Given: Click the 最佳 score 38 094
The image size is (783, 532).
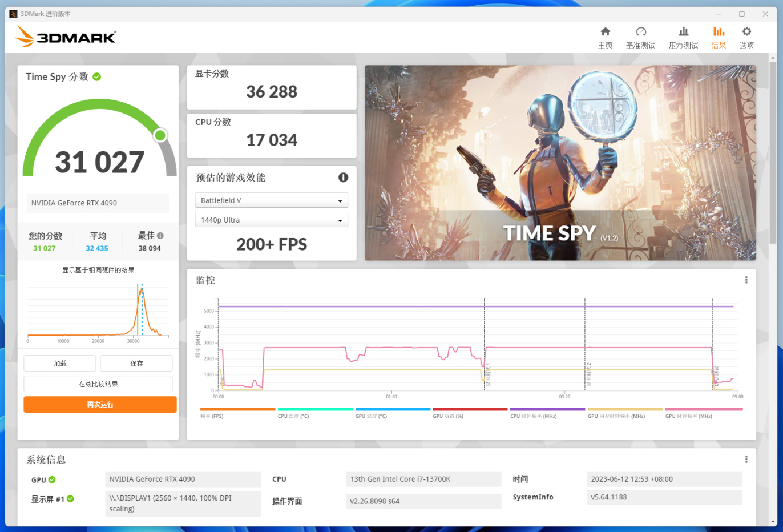Looking at the screenshot, I should [150, 248].
